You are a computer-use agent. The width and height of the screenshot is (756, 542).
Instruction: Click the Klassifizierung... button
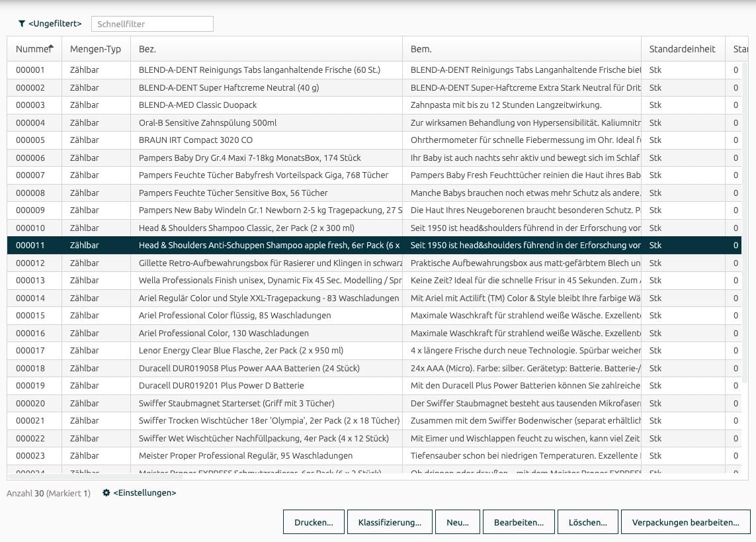[390, 522]
